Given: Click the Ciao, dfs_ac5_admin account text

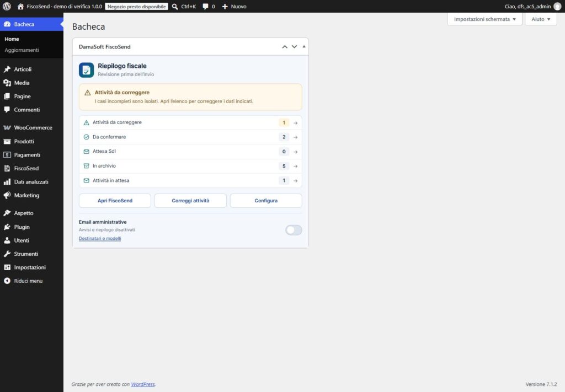Looking at the screenshot, I should pyautogui.click(x=527, y=7).
